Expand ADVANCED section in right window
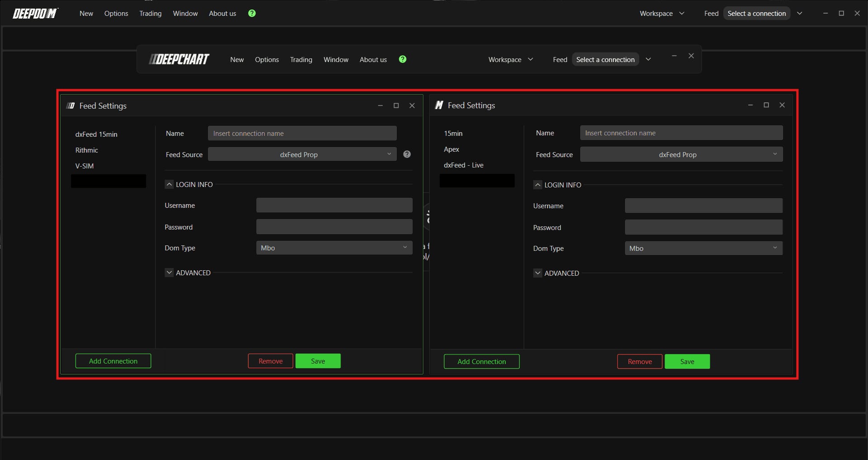This screenshot has height=460, width=868. click(538, 273)
